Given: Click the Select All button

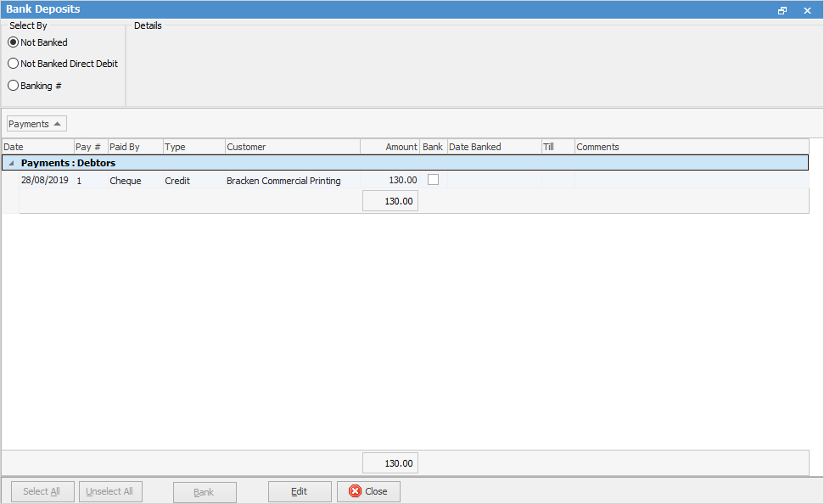Looking at the screenshot, I should (x=42, y=491).
